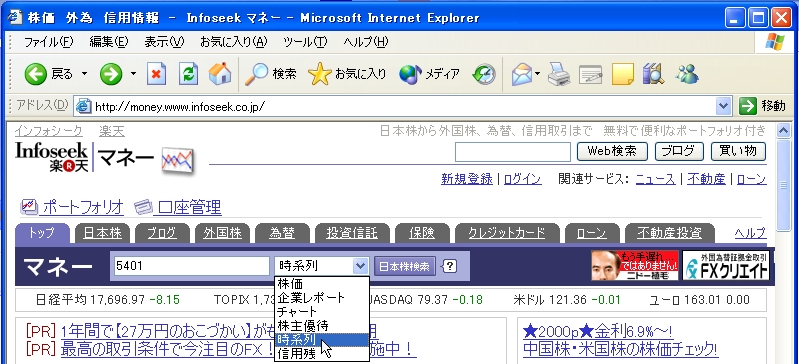Open the ファイル(F) menu
The image size is (799, 364).
pyautogui.click(x=48, y=42)
